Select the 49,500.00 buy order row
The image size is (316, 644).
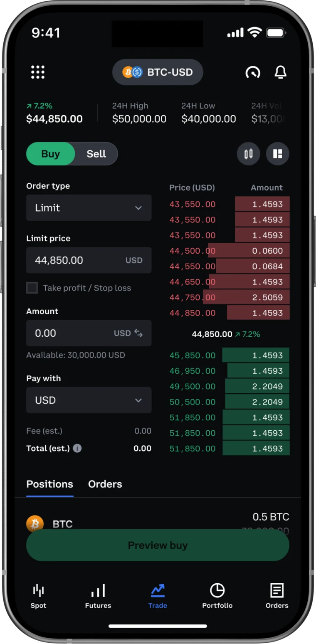point(229,386)
